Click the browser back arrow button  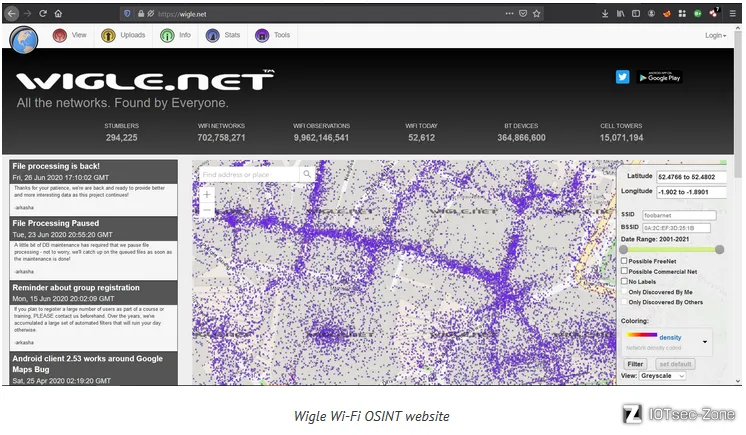click(x=12, y=13)
